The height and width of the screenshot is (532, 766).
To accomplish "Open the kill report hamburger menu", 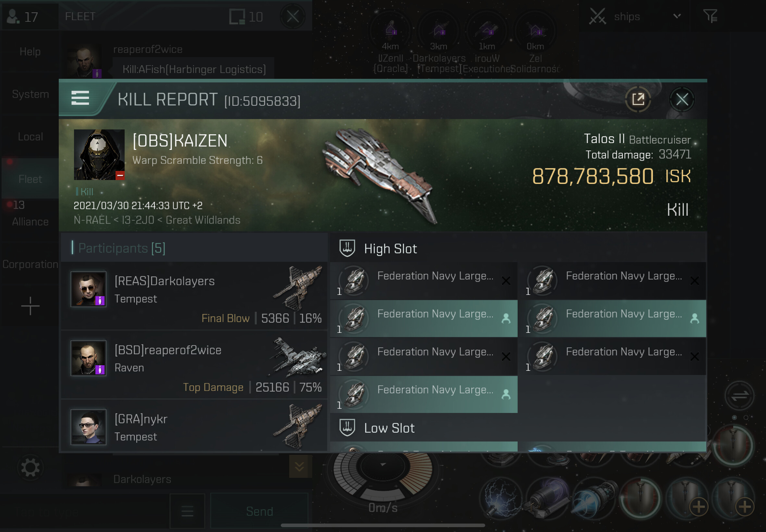I will pyautogui.click(x=80, y=98).
